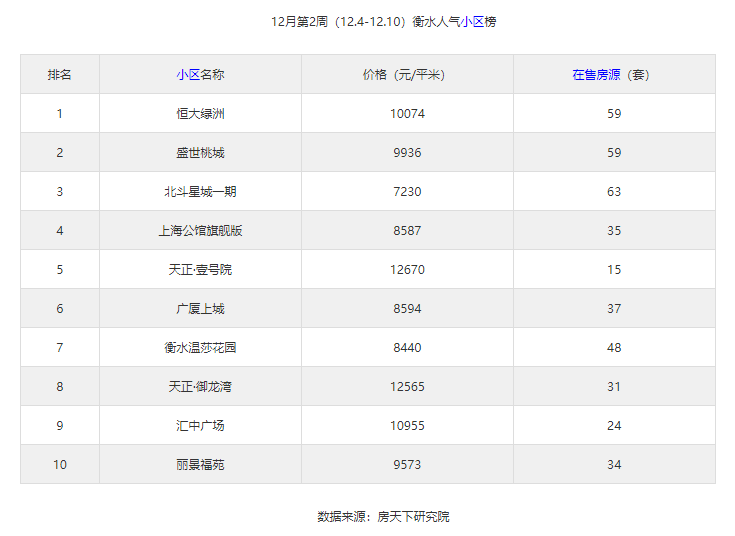Select the 盛世桃城 cell

coord(200,152)
